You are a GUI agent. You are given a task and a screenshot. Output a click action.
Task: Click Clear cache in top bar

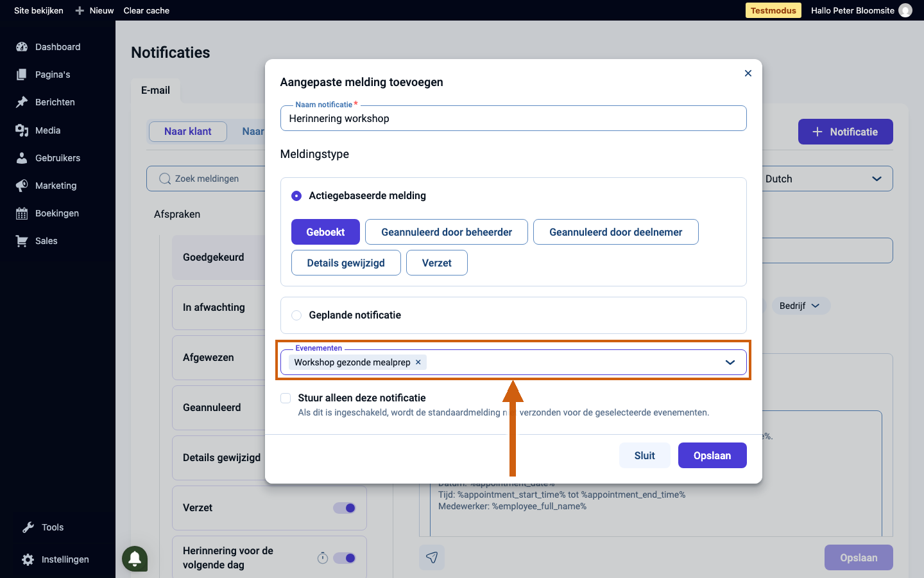tap(146, 10)
